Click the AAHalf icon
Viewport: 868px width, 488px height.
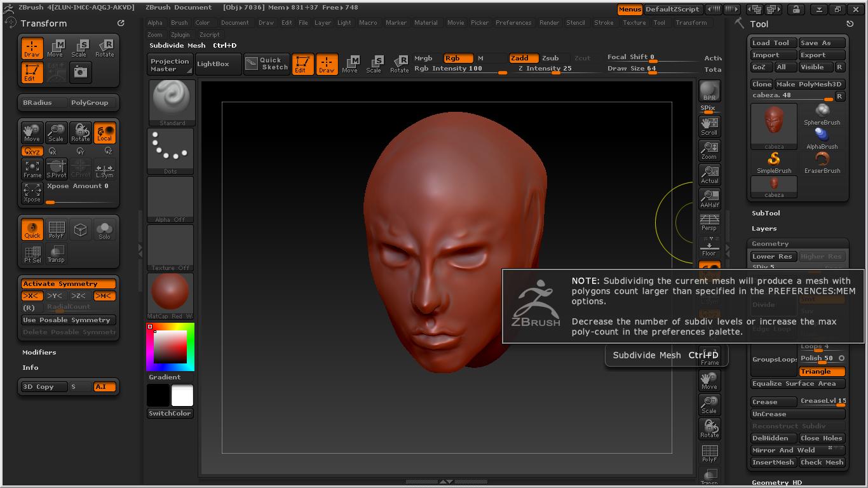pos(709,199)
